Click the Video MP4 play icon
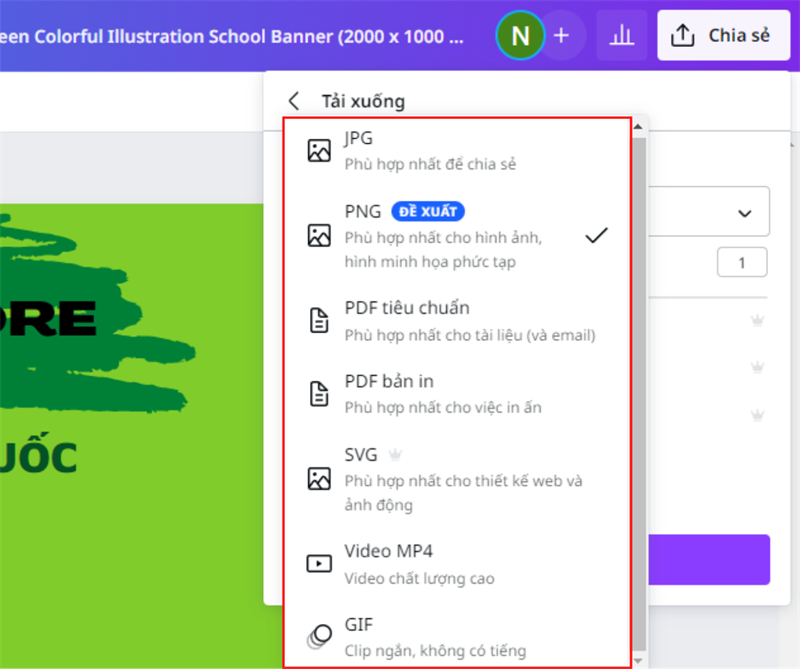This screenshot has width=800, height=669. pos(319,564)
